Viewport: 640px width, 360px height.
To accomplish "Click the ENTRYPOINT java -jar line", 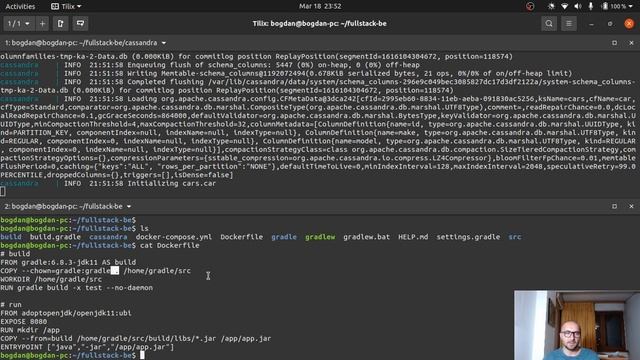I will tap(87, 347).
